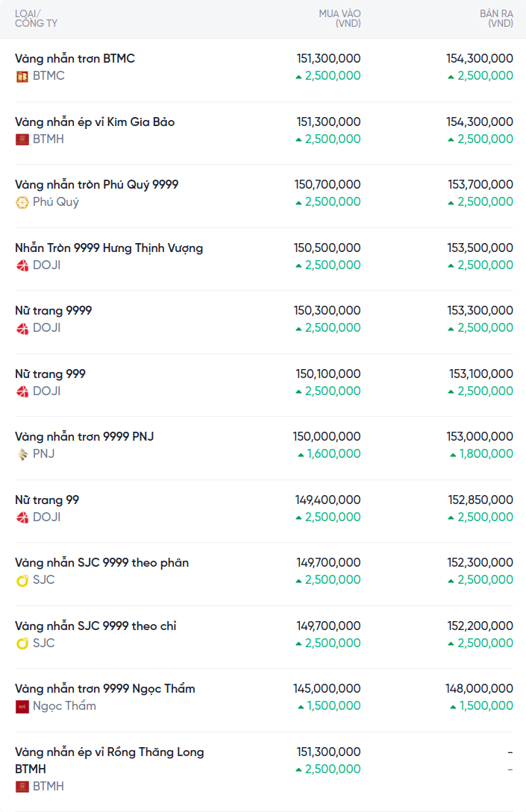Click the BTMH logo under Kim Gia Bảo
This screenshot has width=526, height=812.
[x=22, y=139]
